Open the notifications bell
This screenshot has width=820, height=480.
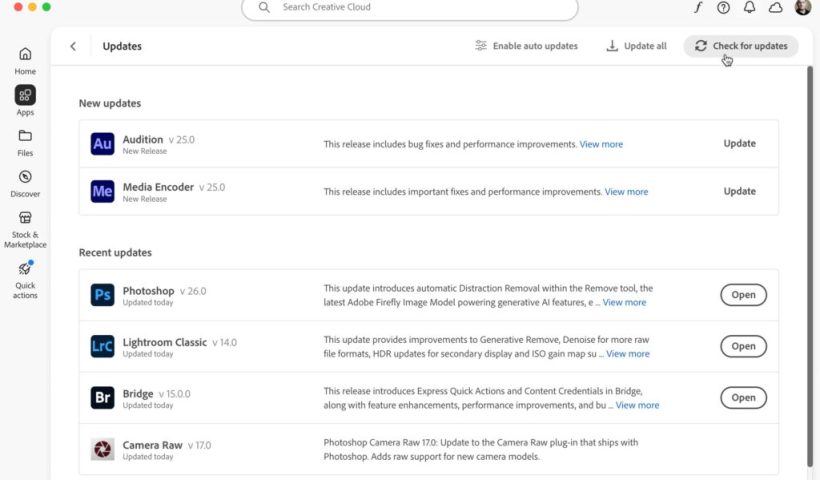pos(749,8)
